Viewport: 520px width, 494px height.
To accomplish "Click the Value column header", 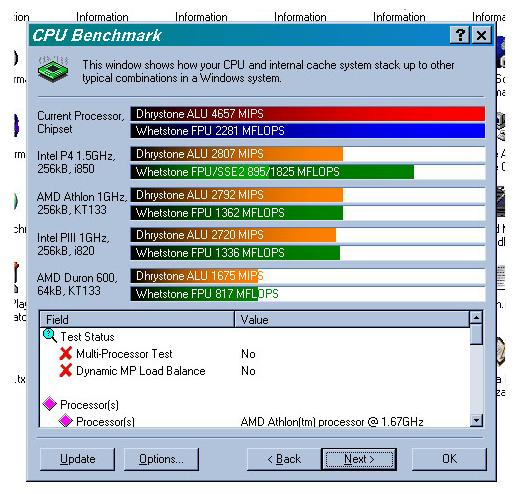I will pos(352,319).
